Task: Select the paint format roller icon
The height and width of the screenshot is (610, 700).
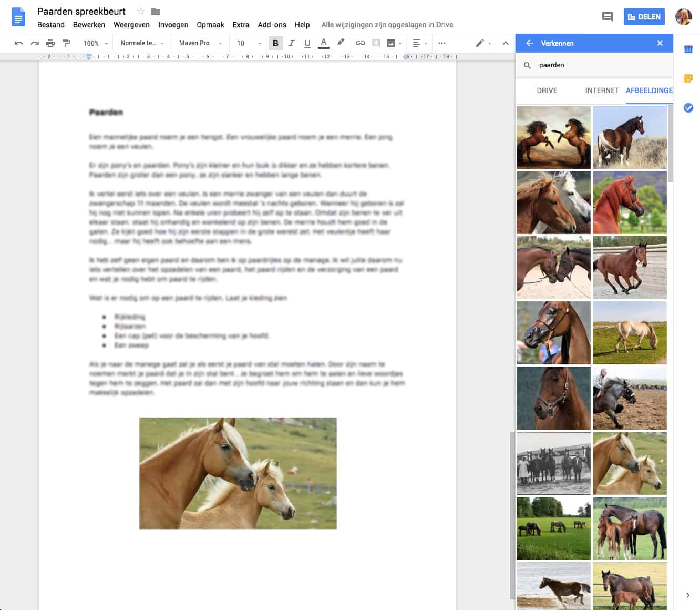Action: click(x=66, y=43)
